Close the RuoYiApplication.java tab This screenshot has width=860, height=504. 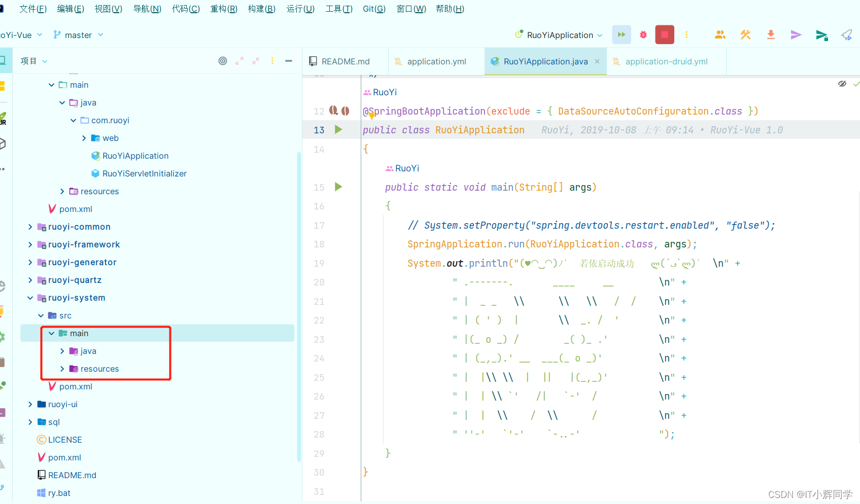597,61
